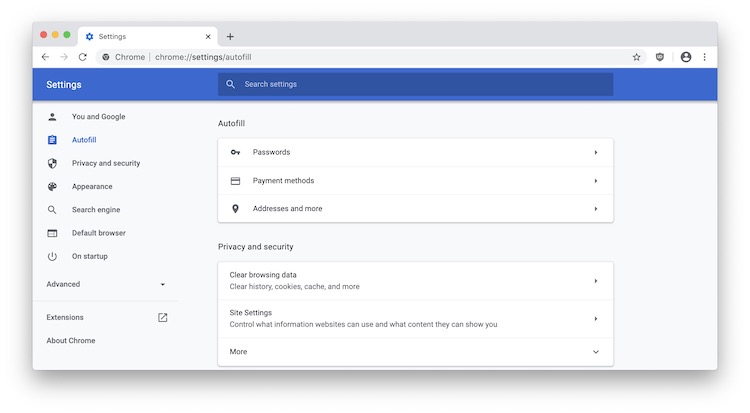Click the Autofill section heading
Viewport: 750px width, 413px height.
[x=232, y=123]
